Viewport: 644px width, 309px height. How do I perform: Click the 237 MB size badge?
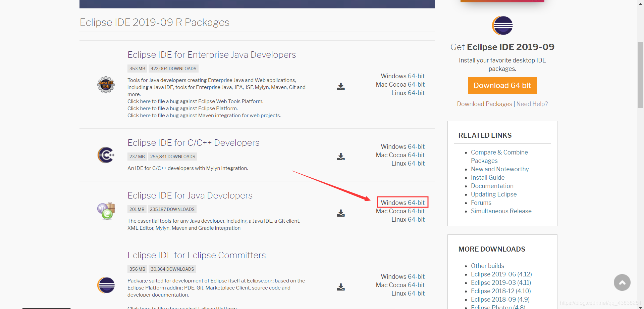tap(137, 157)
